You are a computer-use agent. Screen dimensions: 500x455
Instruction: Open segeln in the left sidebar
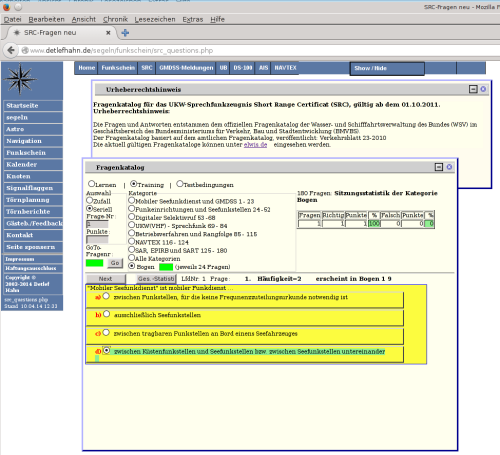click(x=33, y=117)
